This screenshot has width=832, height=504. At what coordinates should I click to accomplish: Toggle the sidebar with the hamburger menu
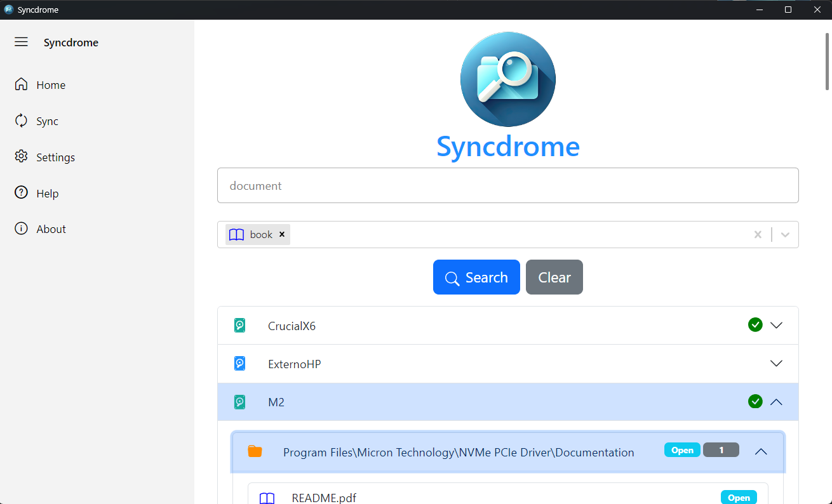pos(21,42)
